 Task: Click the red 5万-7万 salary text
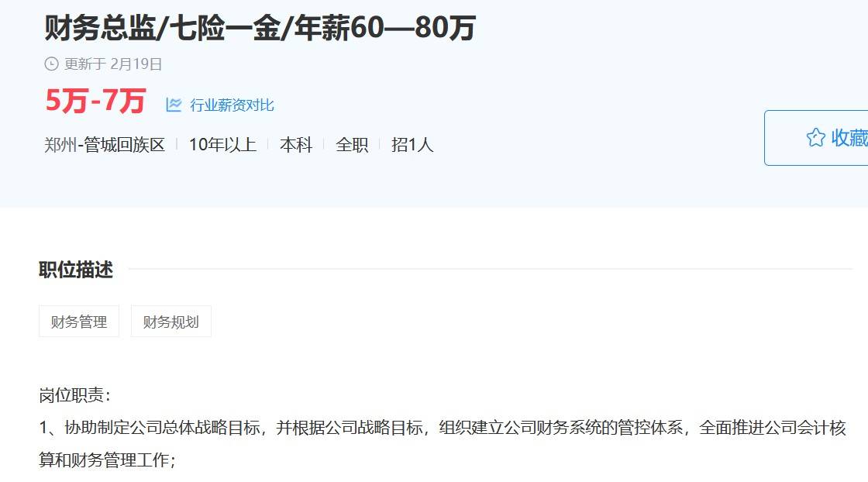point(95,101)
